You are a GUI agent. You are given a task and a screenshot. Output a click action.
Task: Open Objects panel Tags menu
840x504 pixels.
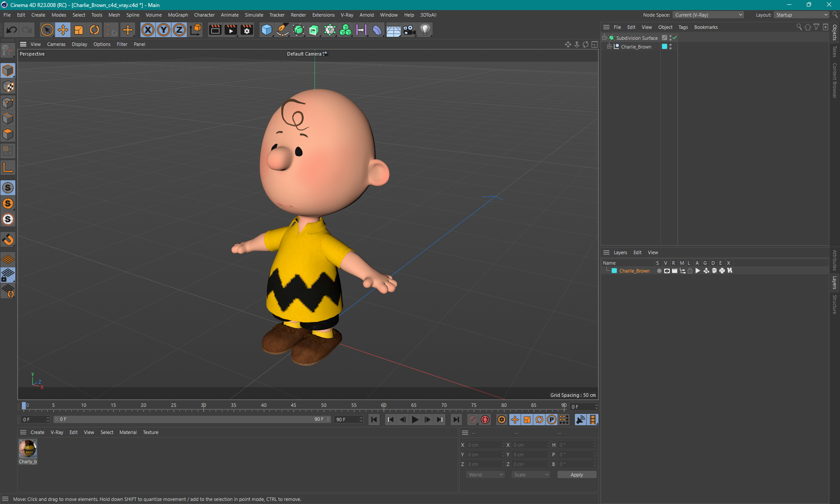pyautogui.click(x=683, y=27)
